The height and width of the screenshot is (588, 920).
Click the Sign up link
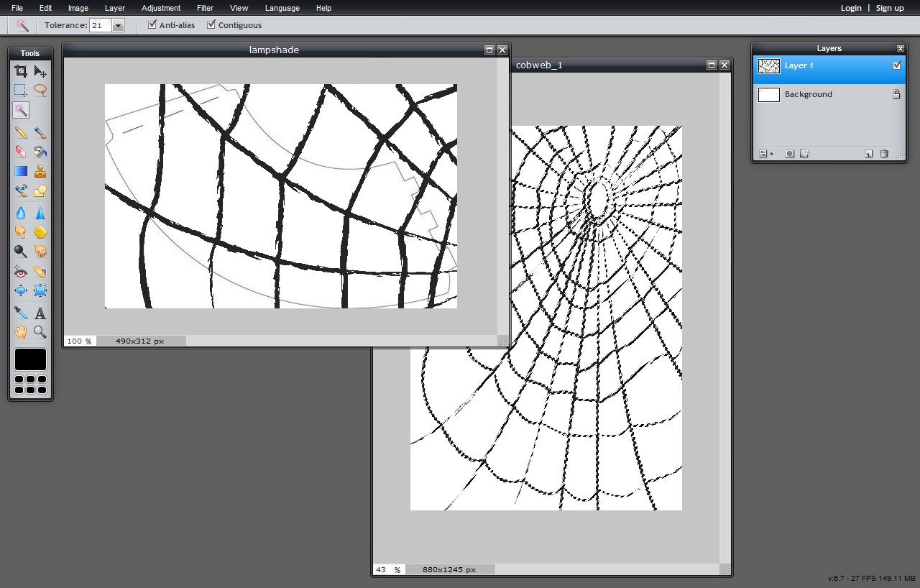[890, 8]
